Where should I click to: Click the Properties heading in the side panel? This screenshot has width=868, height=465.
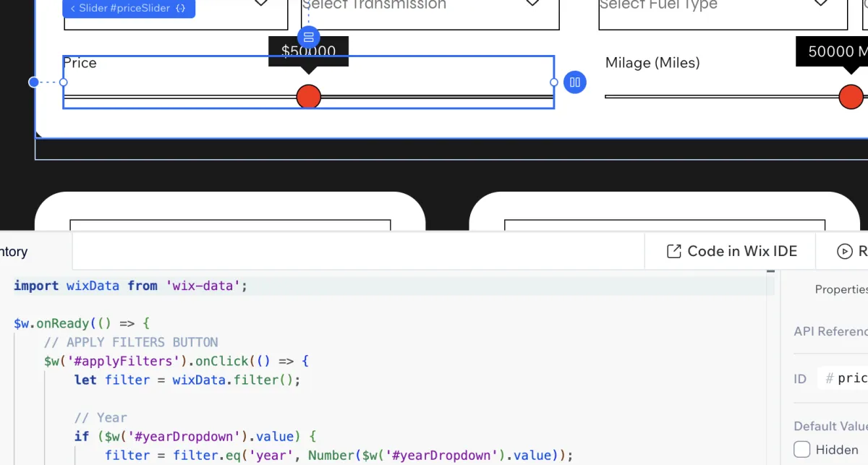point(841,289)
